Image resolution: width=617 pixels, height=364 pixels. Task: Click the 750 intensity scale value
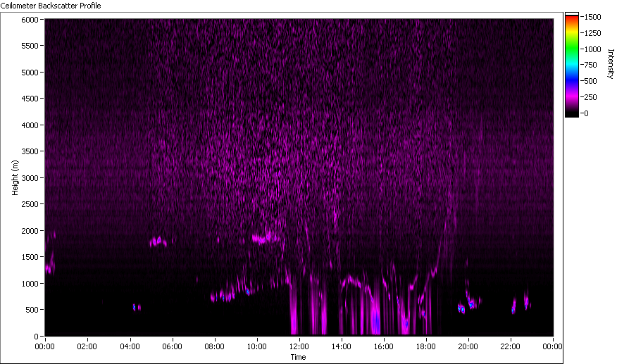click(x=591, y=65)
